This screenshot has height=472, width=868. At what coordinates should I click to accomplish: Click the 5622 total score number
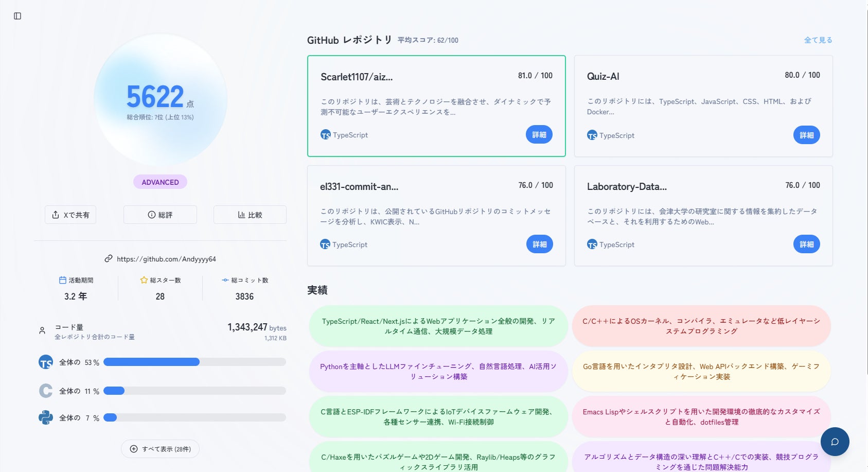155,96
